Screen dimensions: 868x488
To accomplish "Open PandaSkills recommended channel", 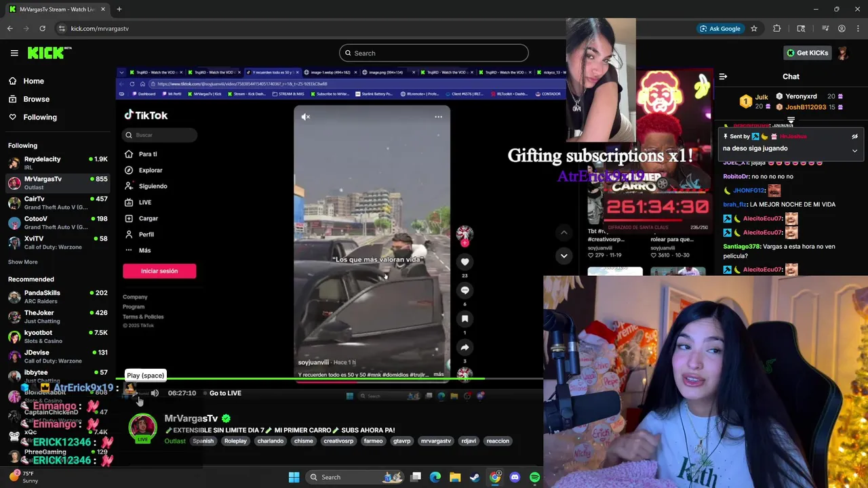I will click(58, 297).
